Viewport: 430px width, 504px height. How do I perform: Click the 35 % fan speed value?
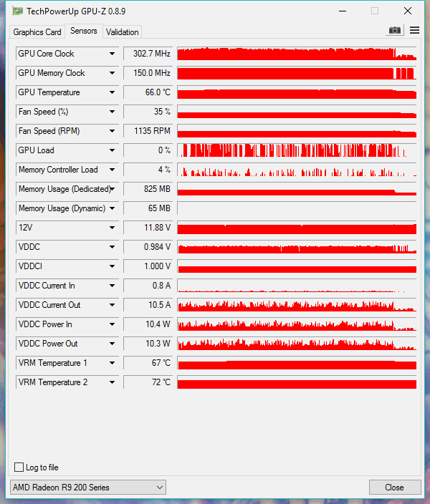tap(148, 112)
